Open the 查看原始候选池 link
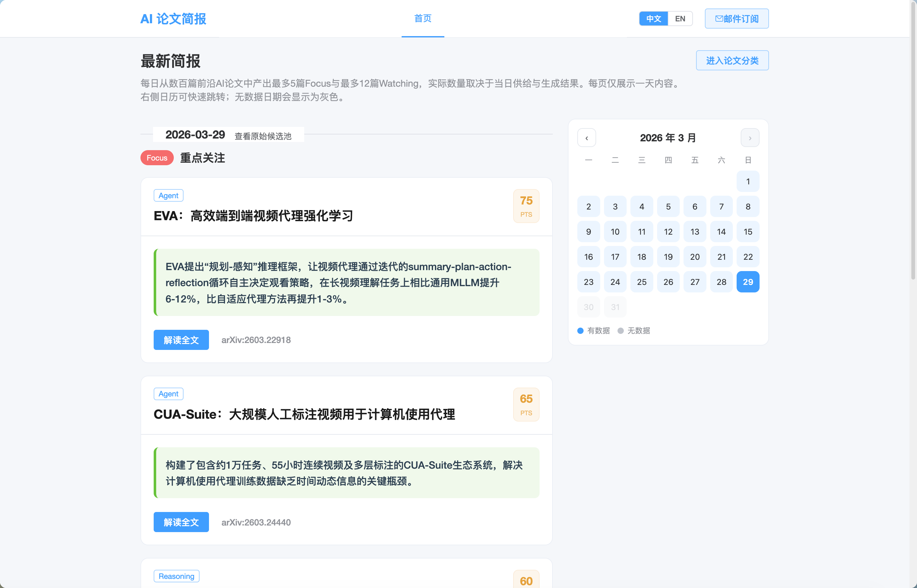 pos(263,136)
